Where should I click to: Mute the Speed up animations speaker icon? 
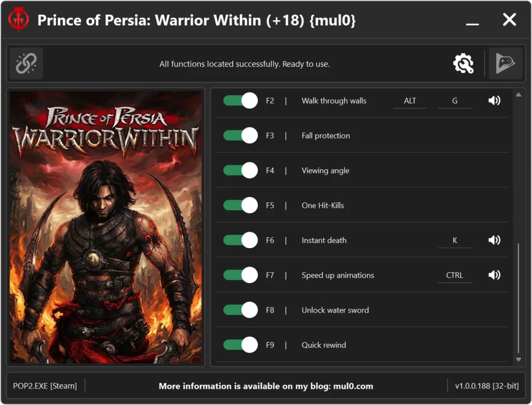pyautogui.click(x=494, y=275)
